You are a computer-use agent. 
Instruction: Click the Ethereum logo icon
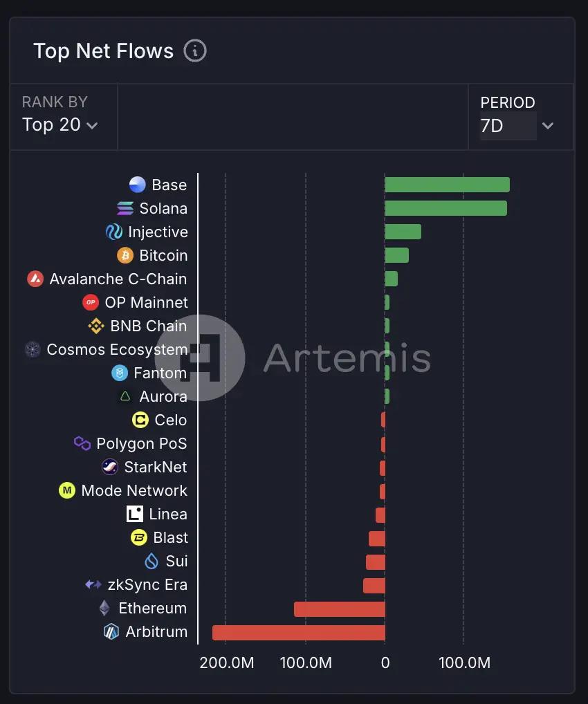(104, 608)
